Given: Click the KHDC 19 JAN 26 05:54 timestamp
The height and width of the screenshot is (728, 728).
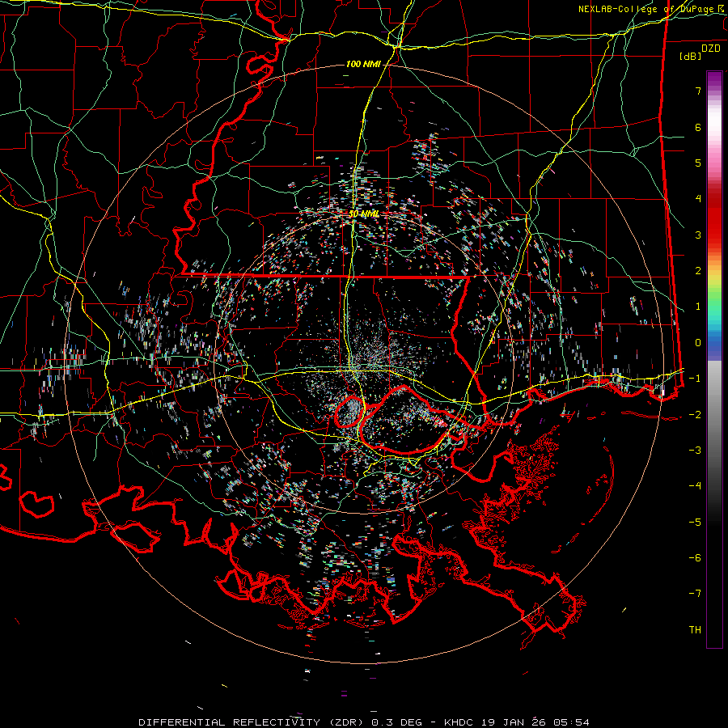Looking at the screenshot, I should coord(517,722).
